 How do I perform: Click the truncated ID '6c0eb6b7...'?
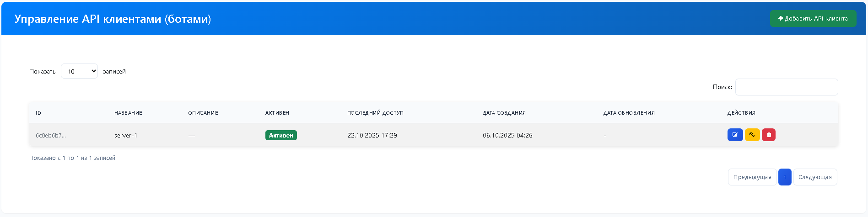(51, 135)
